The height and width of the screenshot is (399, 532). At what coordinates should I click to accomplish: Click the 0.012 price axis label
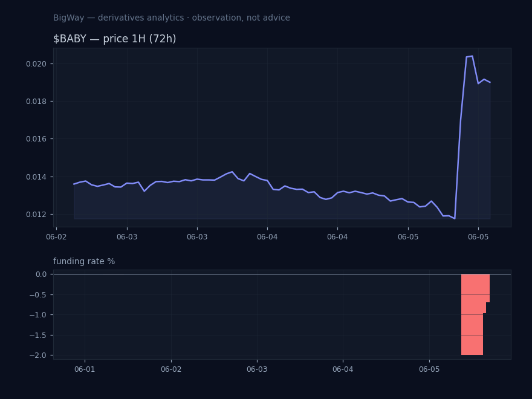(36, 215)
